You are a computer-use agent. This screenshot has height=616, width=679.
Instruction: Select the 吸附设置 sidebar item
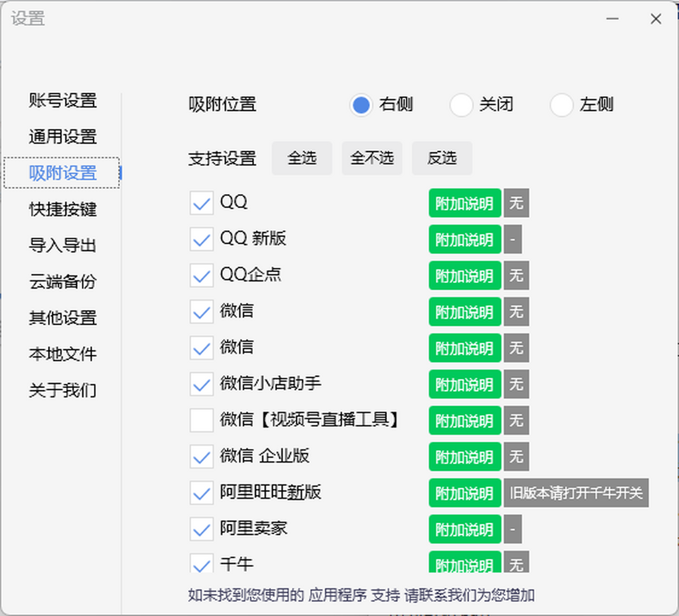click(63, 173)
